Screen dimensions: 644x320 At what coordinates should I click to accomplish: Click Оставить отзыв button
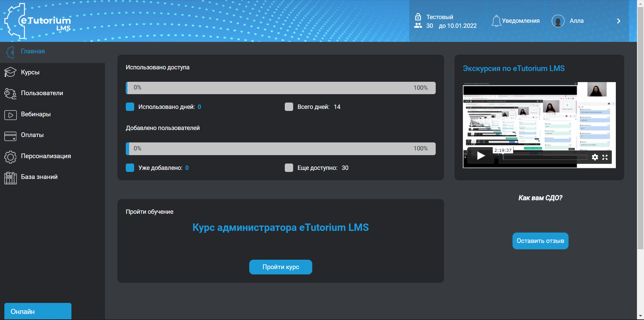[x=540, y=241]
